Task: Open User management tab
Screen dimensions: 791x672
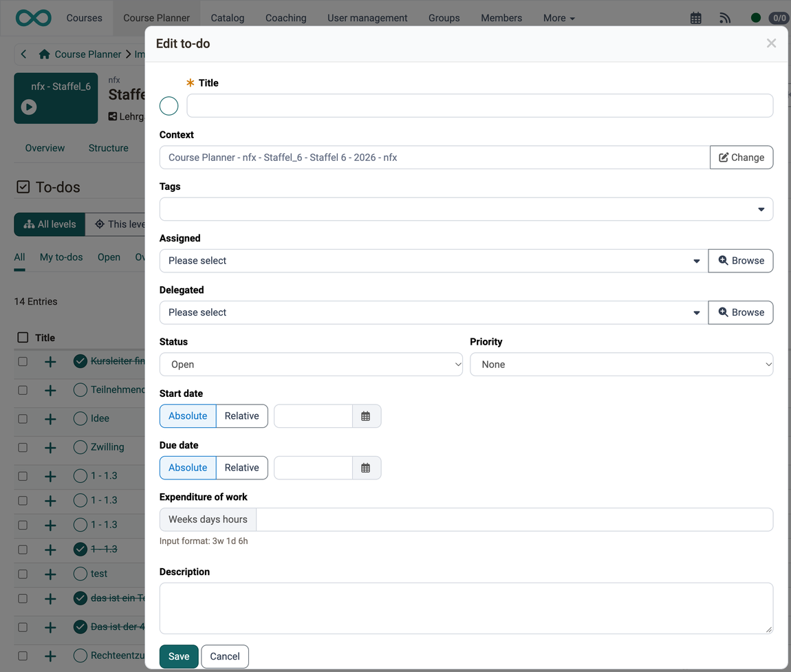Action: 367,18
